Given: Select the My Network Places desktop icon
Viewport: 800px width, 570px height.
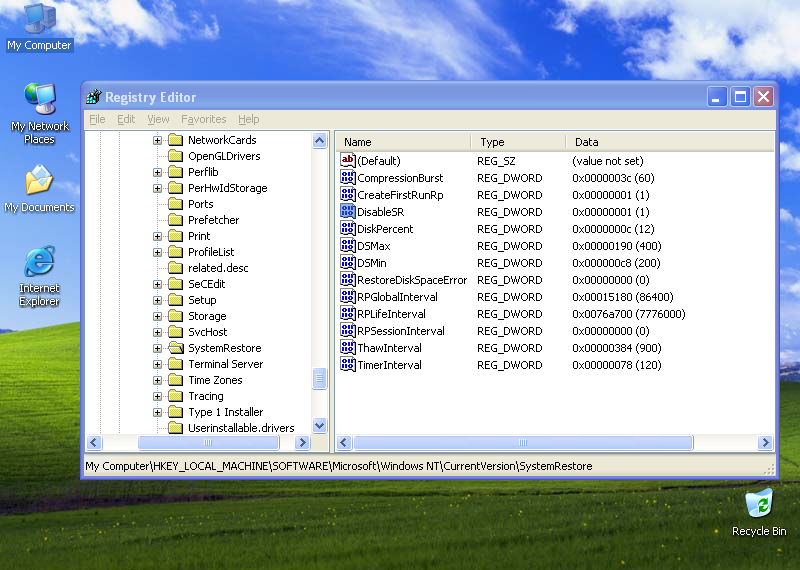Looking at the screenshot, I should point(39,113).
